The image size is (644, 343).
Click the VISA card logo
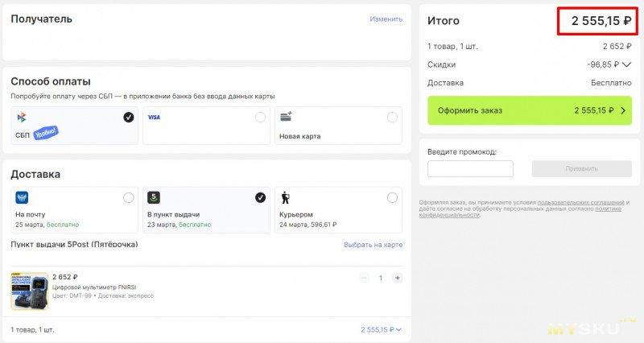coord(154,118)
